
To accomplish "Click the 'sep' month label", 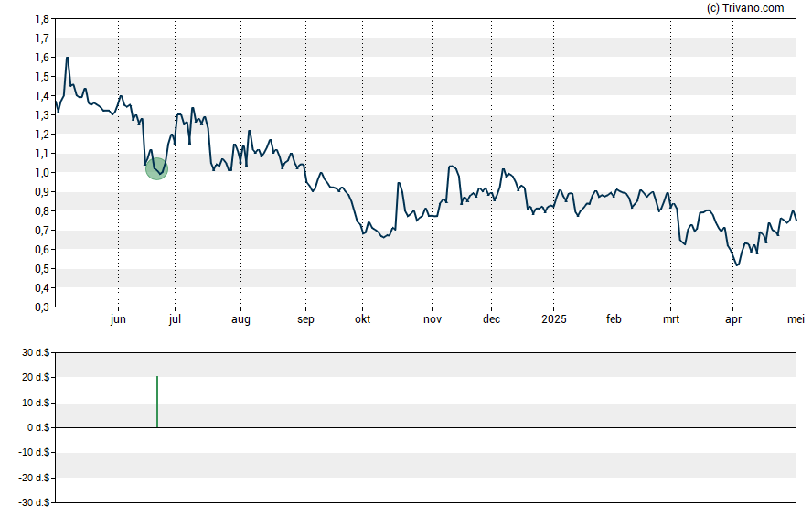I will coord(305,319).
